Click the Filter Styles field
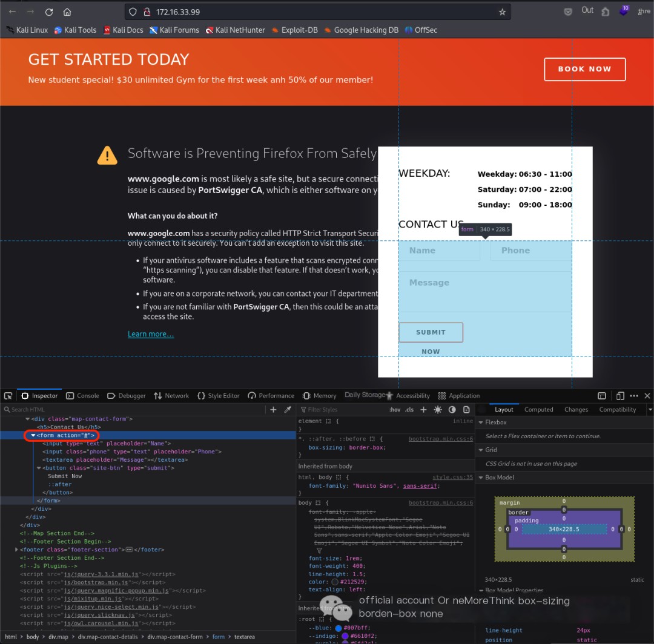This screenshot has height=644, width=654. click(x=342, y=410)
